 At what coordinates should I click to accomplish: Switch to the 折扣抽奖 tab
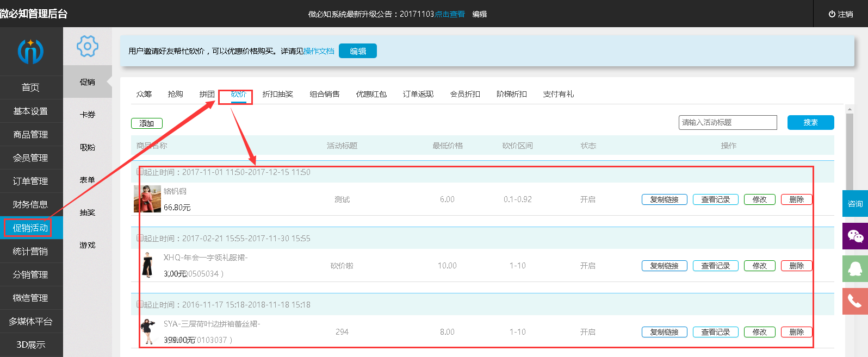[277, 94]
